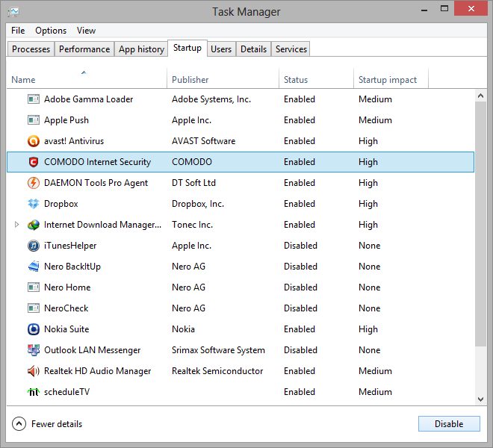Select the scheduleTV name text
493x448 pixels.
click(66, 392)
